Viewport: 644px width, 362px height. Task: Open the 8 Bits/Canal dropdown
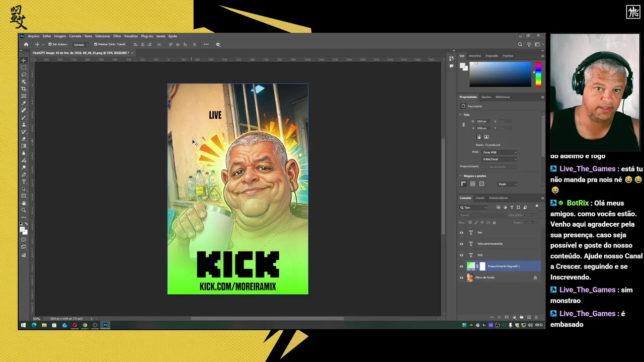pyautogui.click(x=499, y=159)
